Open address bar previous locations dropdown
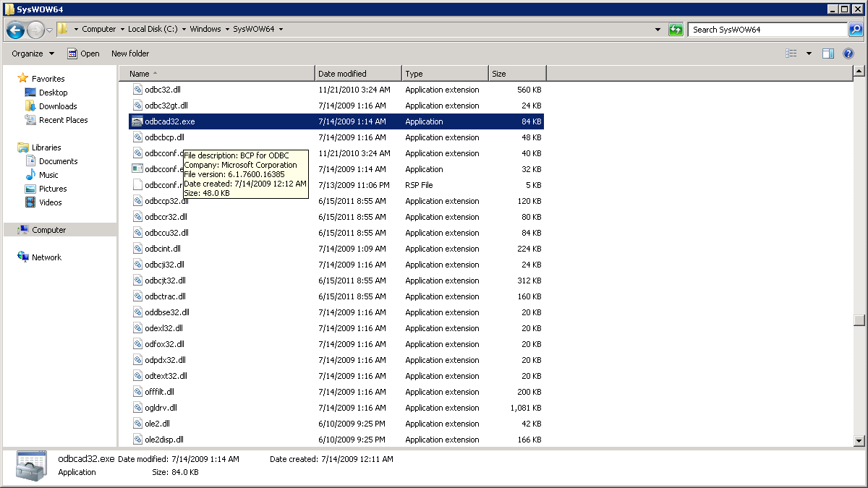Screen dimensions: 868x488 point(658,30)
